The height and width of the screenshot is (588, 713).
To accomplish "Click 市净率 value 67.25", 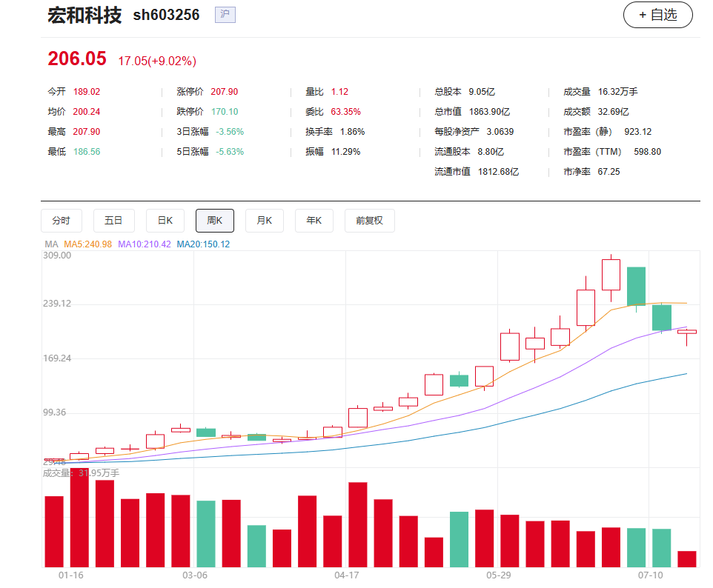I will pyautogui.click(x=609, y=172).
